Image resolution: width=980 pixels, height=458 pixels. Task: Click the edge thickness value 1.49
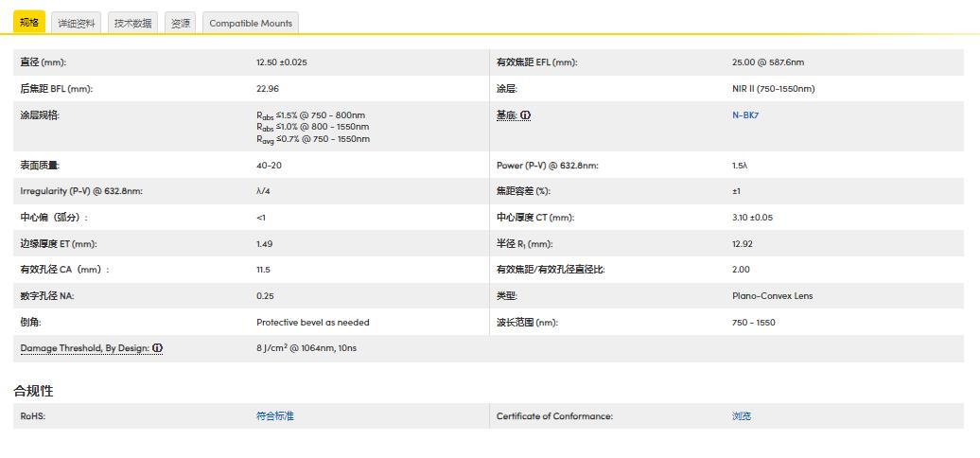point(264,244)
